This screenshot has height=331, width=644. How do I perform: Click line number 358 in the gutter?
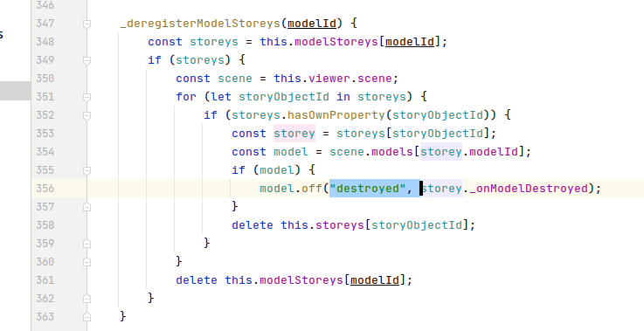pos(45,225)
